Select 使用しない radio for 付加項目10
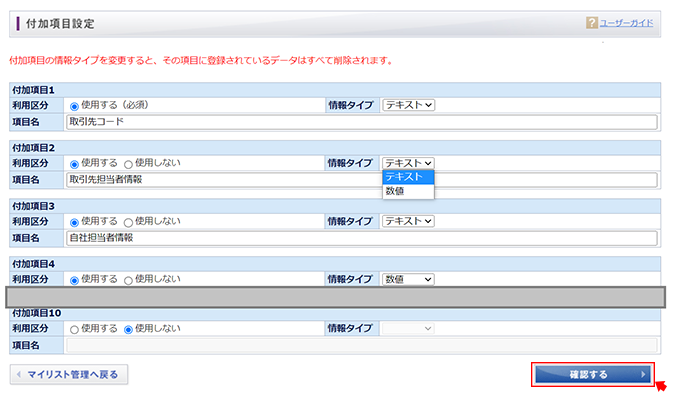Image resolution: width=680 pixels, height=396 pixels. click(128, 329)
